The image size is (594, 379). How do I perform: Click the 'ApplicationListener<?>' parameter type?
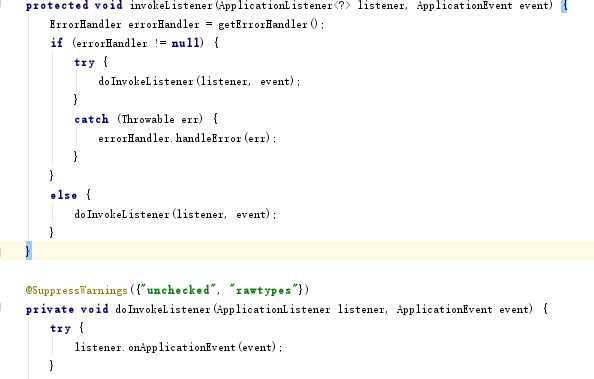click(x=285, y=6)
